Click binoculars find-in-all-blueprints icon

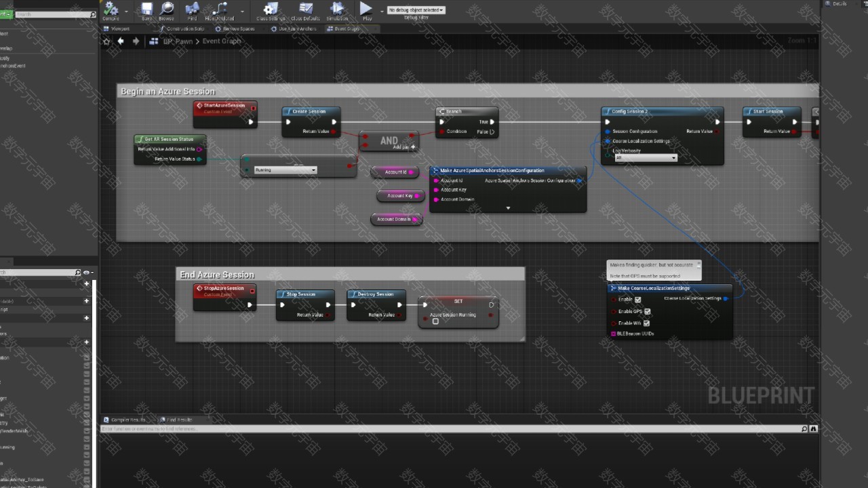pyautogui.click(x=813, y=429)
